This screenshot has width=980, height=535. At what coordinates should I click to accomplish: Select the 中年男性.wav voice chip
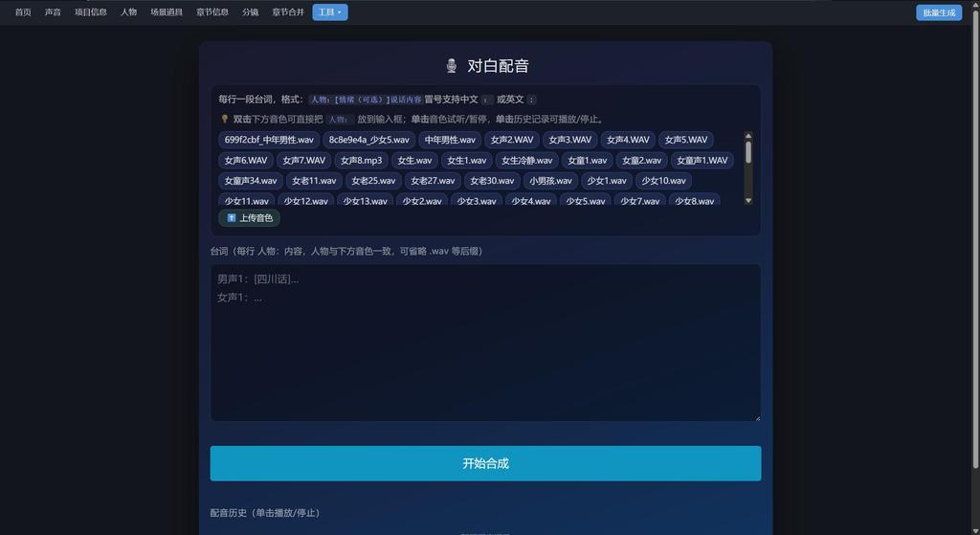(450, 140)
